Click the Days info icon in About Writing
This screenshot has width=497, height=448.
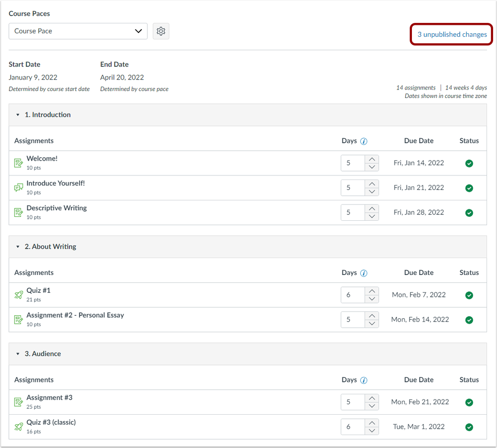click(x=364, y=273)
